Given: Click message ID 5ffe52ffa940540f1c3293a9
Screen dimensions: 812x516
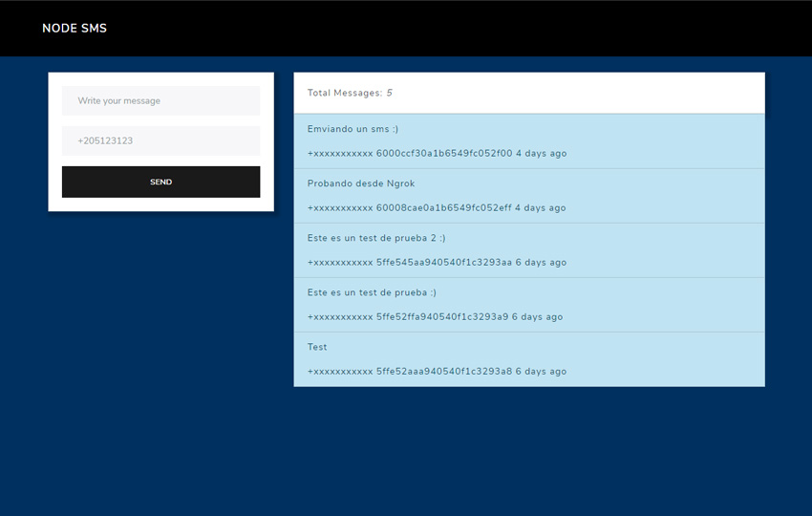Looking at the screenshot, I should pyautogui.click(x=441, y=316).
